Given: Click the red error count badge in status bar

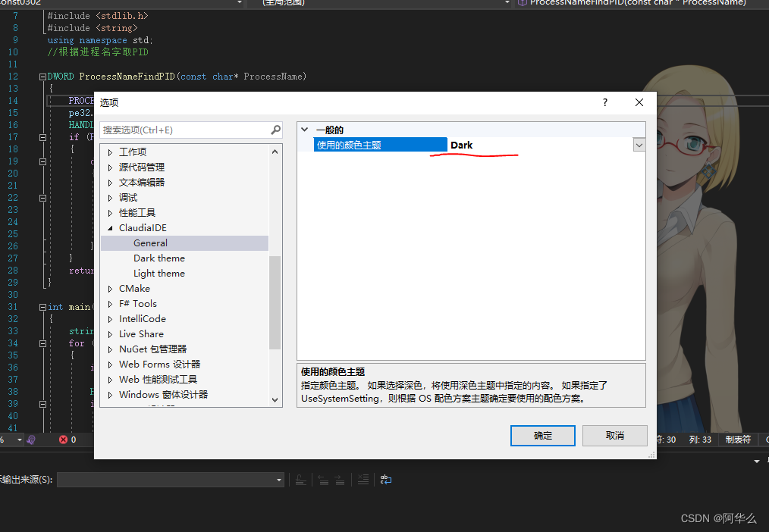Looking at the screenshot, I should 63,440.
